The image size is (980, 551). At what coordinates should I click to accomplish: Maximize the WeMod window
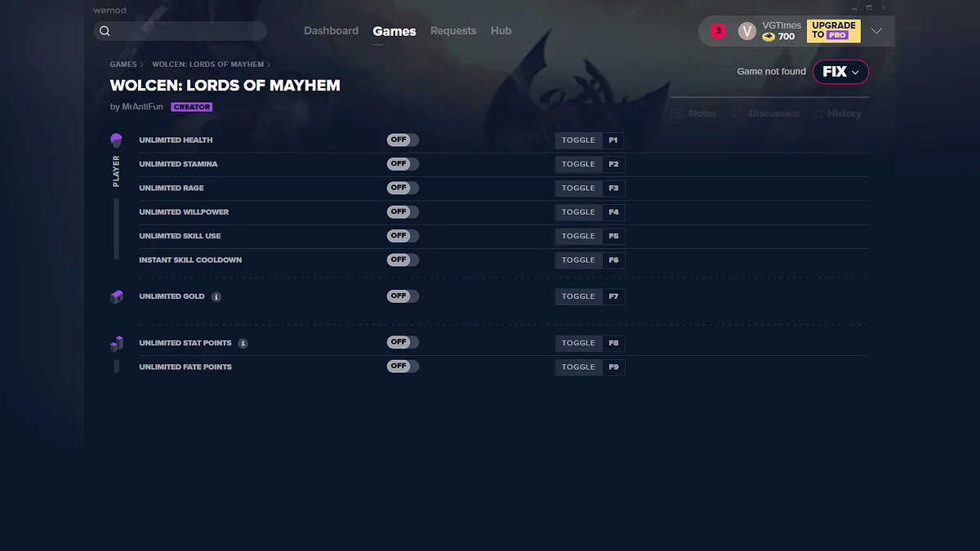(869, 7)
